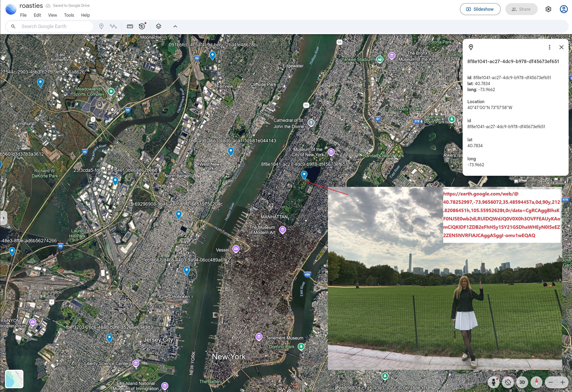Expand the left side panel handle
The width and height of the screenshot is (572, 392).
[x=3, y=218]
